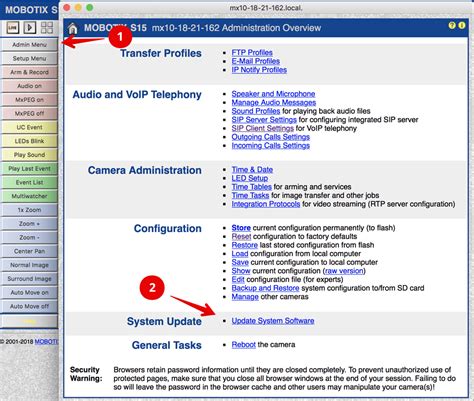The image size is (474, 401).
Task: Click the MxPEG off softbutton
Action: point(29,113)
